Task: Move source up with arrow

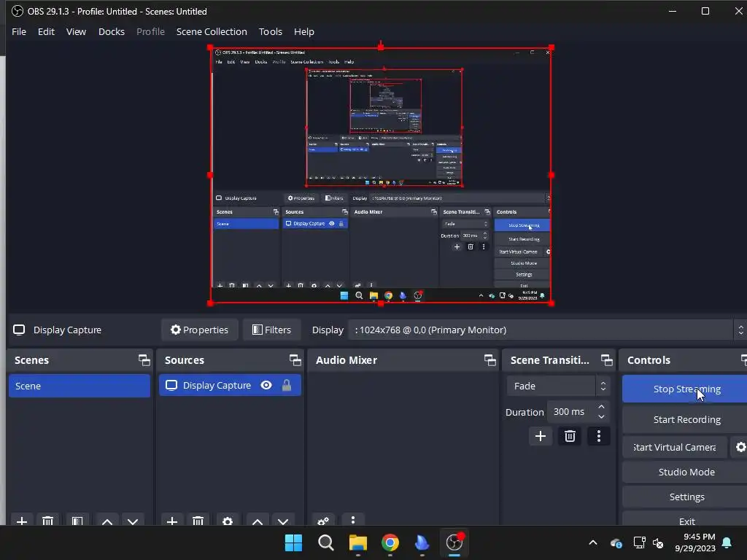Action: pos(258,521)
